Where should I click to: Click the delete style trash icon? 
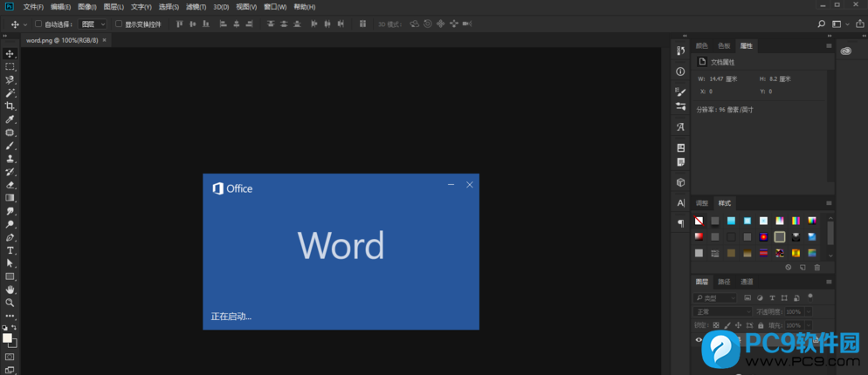[817, 268]
